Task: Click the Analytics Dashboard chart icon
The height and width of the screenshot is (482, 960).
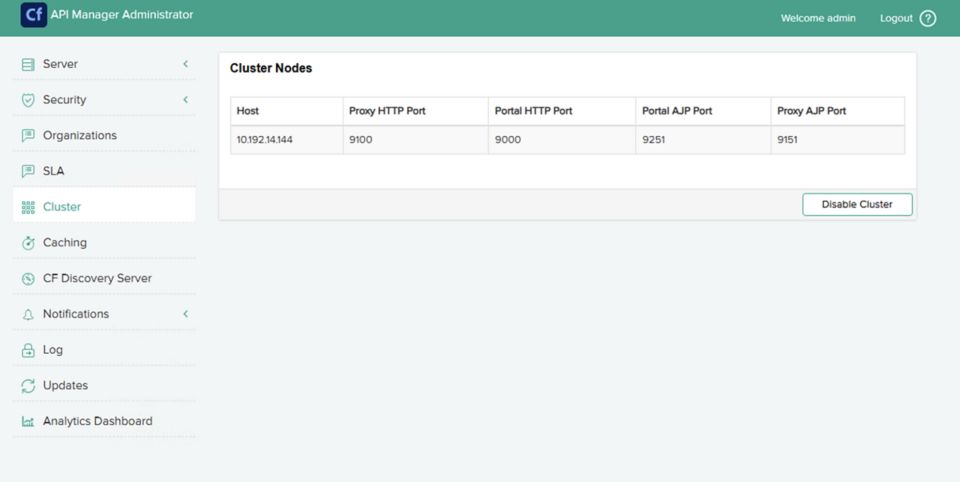Action: pos(28,422)
